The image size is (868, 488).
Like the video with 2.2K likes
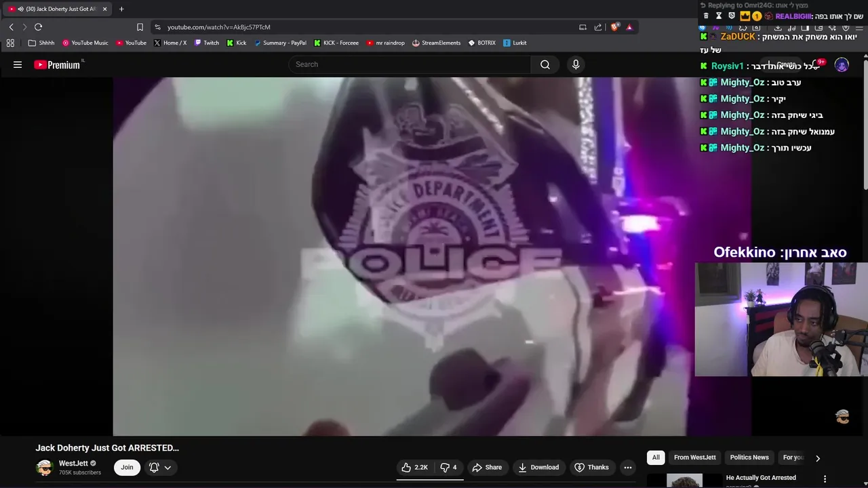[414, 467]
